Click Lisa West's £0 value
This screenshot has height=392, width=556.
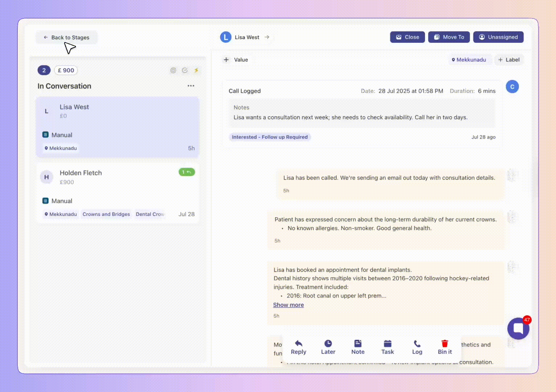point(63,116)
